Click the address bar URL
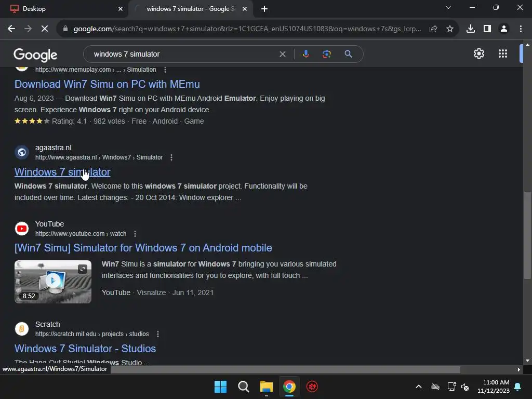 pyautogui.click(x=247, y=29)
